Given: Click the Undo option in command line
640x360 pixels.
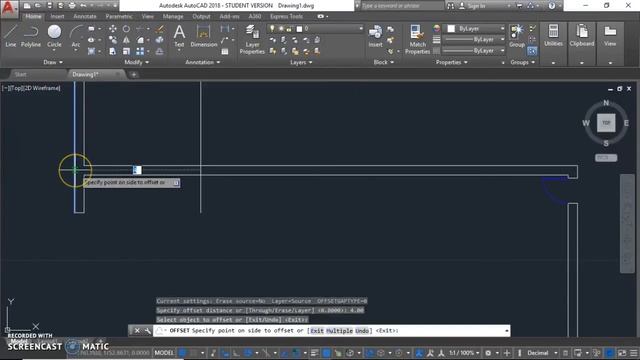Looking at the screenshot, I should pyautogui.click(x=362, y=331).
